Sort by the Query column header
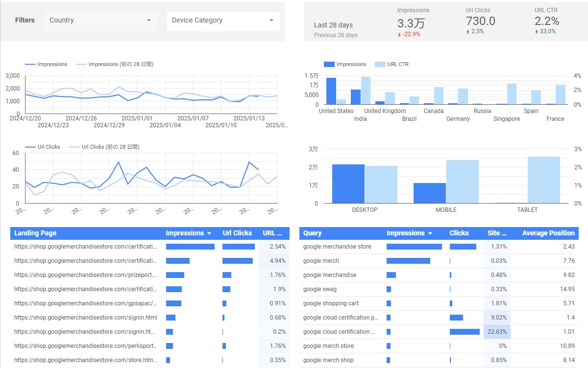The height and width of the screenshot is (368, 588). pos(312,233)
